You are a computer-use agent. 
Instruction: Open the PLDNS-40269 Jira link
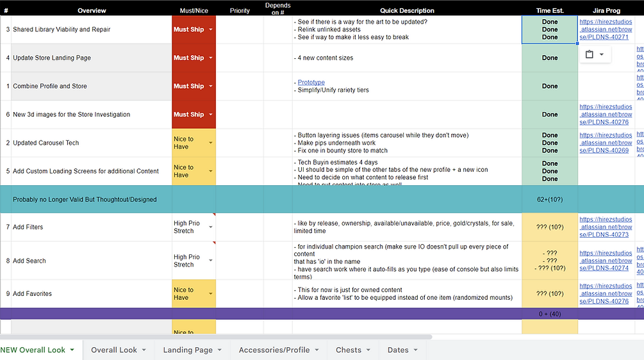click(x=606, y=143)
